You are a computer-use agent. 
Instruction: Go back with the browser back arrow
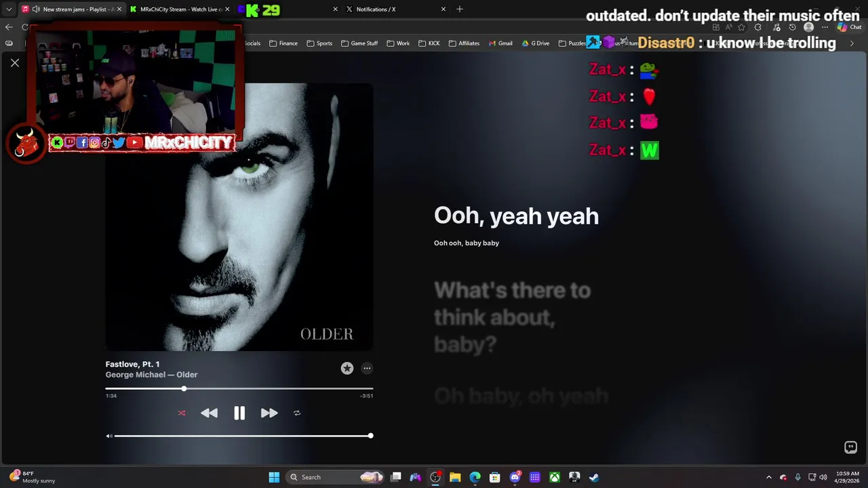(9, 27)
